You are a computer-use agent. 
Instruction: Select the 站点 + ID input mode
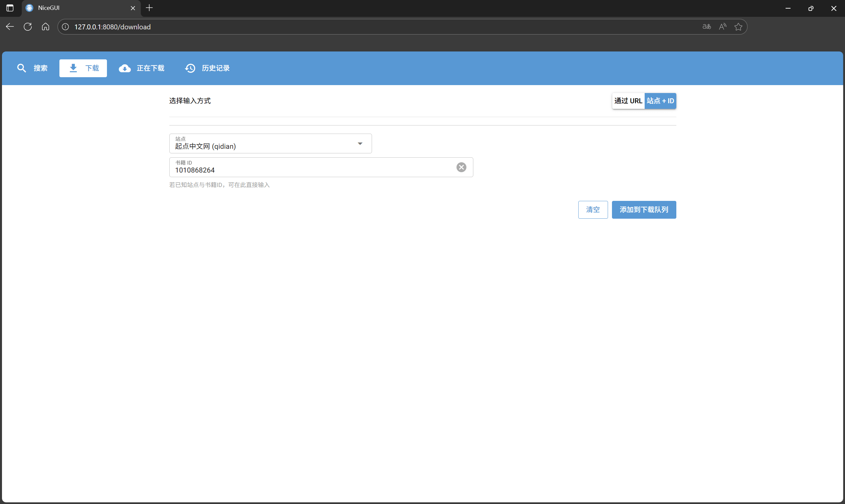pos(660,101)
